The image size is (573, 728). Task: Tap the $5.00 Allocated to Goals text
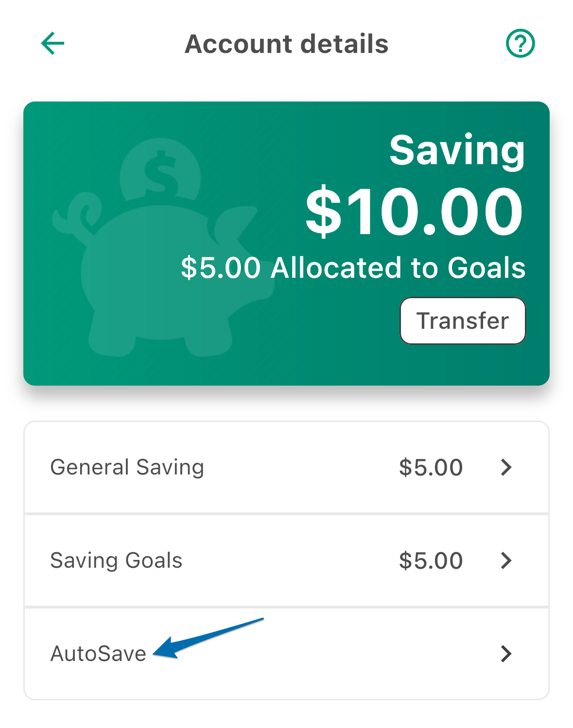(x=353, y=268)
